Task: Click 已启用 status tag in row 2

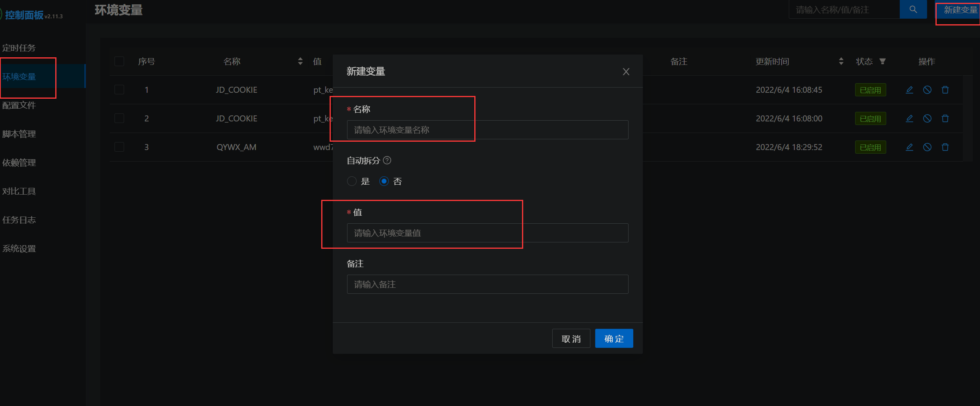Action: (x=871, y=119)
